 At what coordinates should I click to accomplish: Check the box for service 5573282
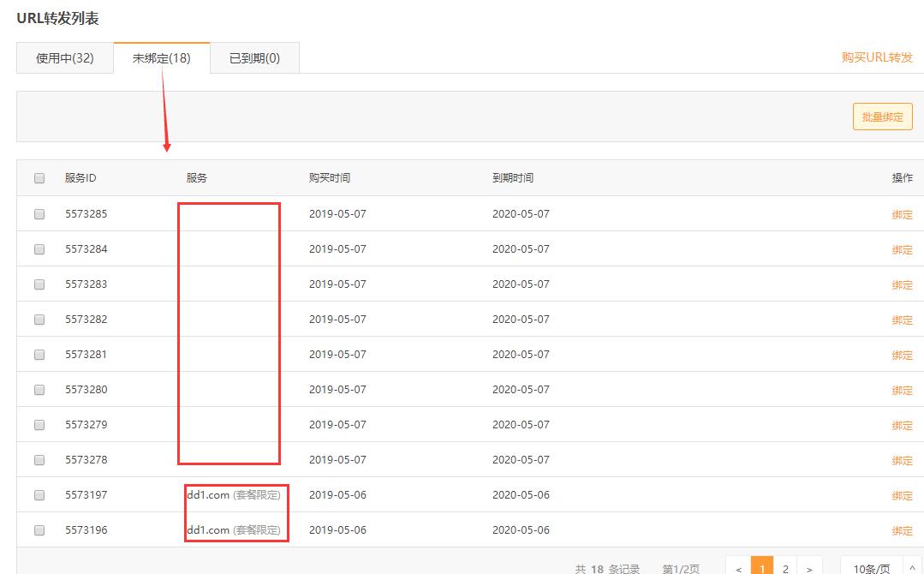click(39, 320)
